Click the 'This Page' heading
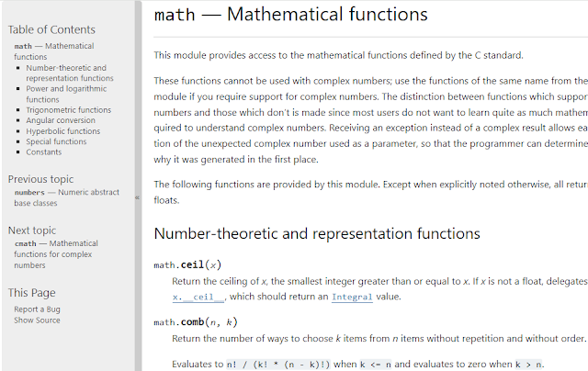588x371 pixels. click(x=32, y=293)
